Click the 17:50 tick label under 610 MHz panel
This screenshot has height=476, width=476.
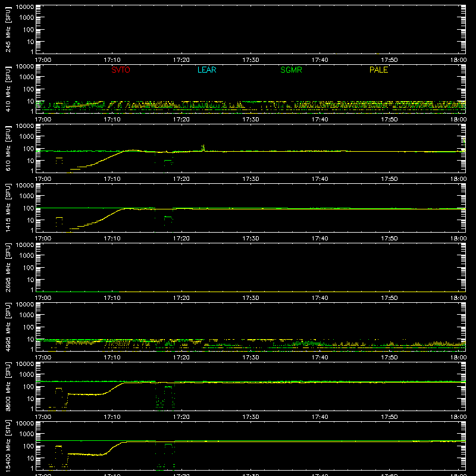389,179
